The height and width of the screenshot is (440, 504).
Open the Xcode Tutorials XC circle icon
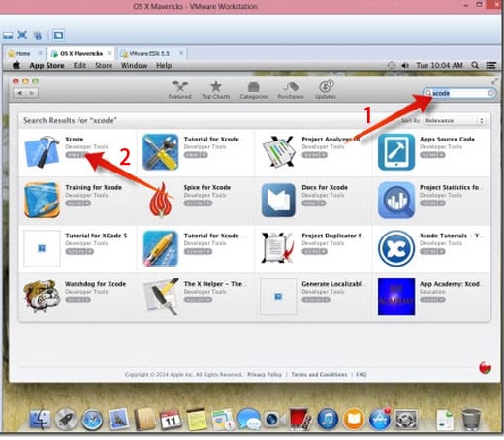pos(396,248)
